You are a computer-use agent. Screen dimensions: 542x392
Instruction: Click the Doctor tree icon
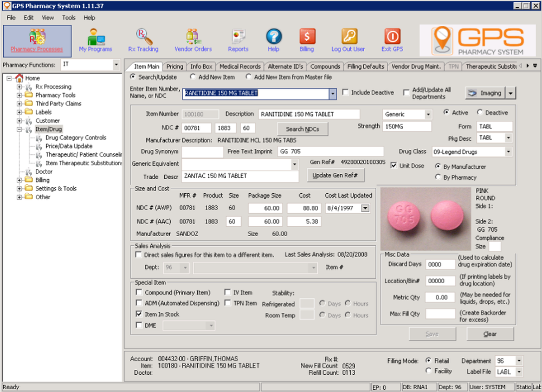pyautogui.click(x=29, y=172)
